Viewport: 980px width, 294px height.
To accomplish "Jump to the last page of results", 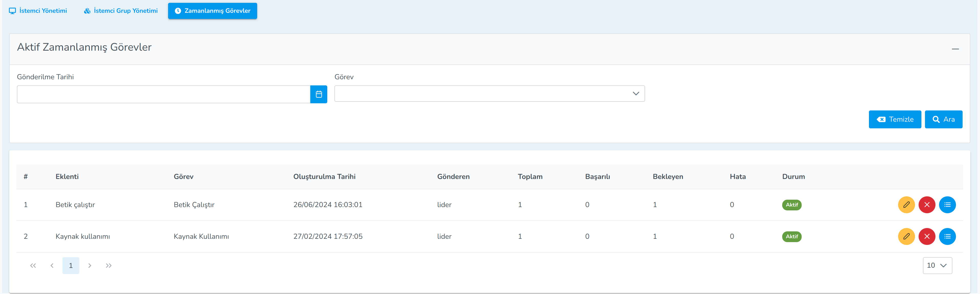I will (108, 265).
